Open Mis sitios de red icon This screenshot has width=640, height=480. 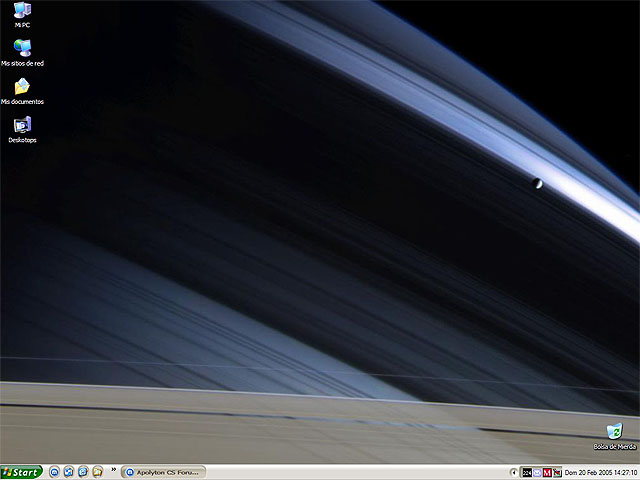22,48
